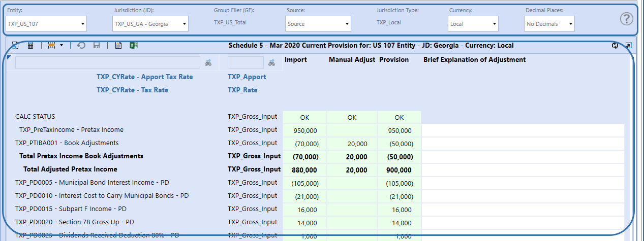Open the row layout toolbar dropdown arrow
The height and width of the screenshot is (241, 644).
tap(62, 46)
